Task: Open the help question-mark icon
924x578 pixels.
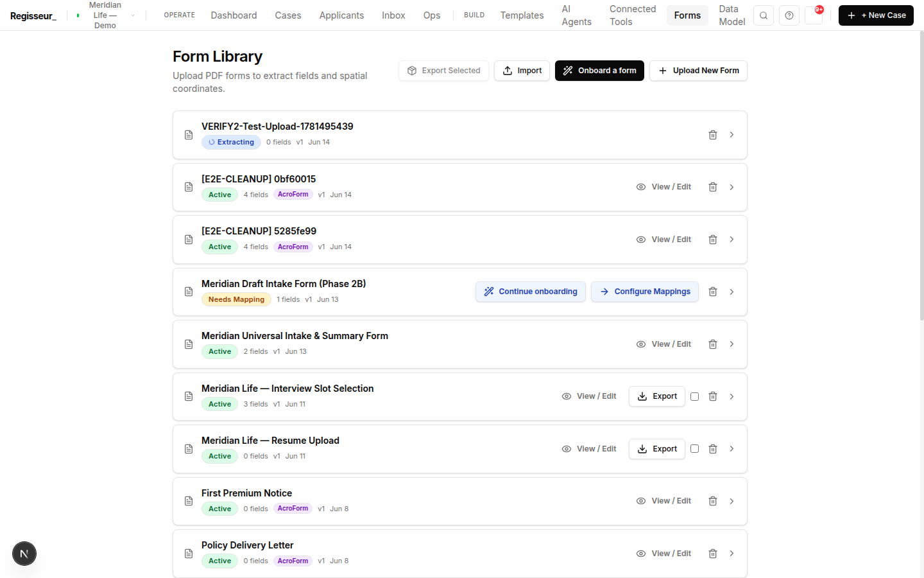Action: [789, 15]
